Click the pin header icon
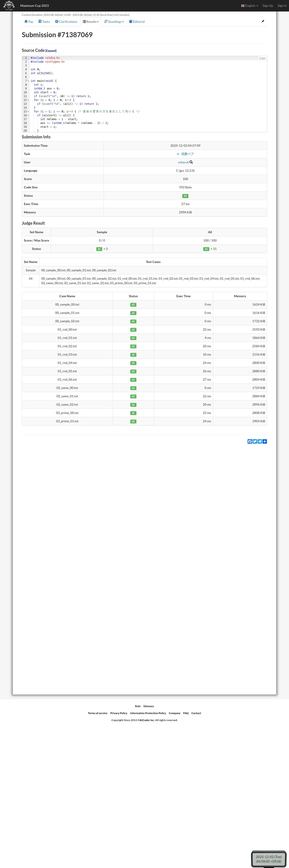The width and height of the screenshot is (289, 868). click(x=263, y=21)
